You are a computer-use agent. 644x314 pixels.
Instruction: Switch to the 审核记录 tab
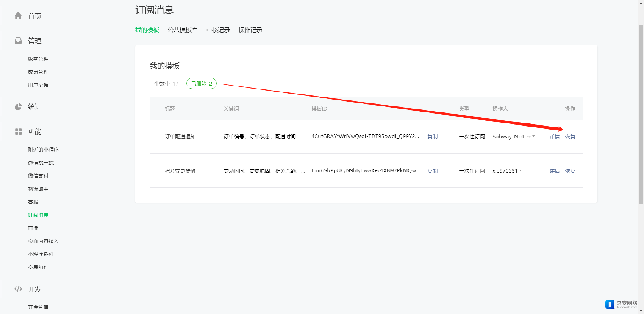coord(218,30)
